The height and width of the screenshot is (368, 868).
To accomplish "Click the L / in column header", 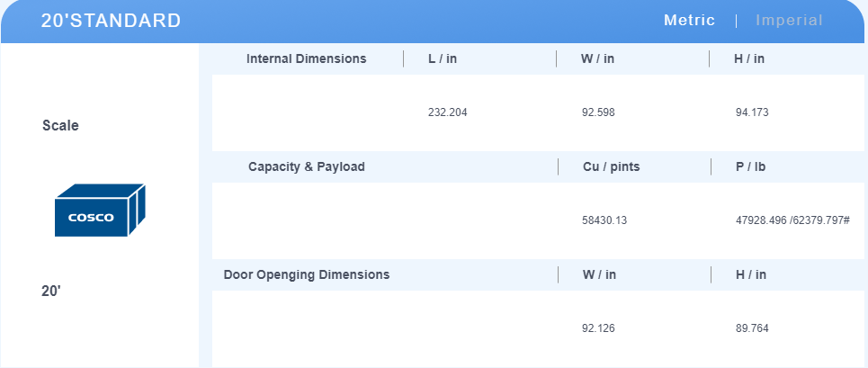I will (443, 58).
